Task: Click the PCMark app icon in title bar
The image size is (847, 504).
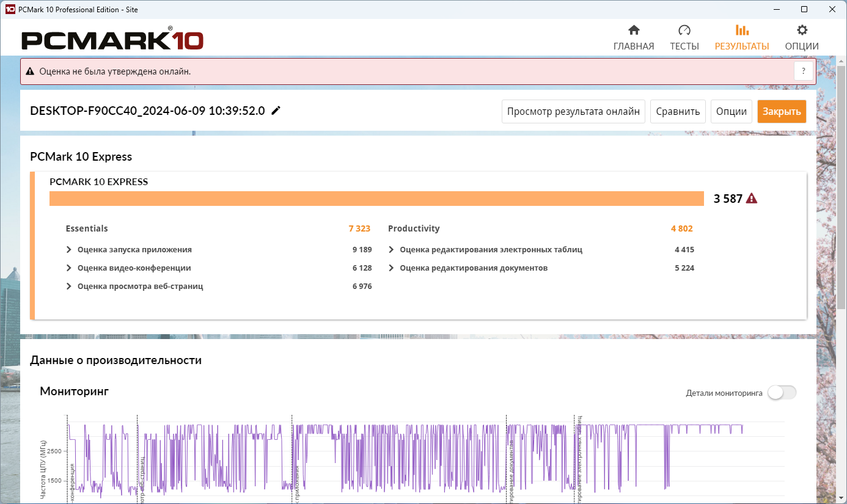Action: (10, 9)
